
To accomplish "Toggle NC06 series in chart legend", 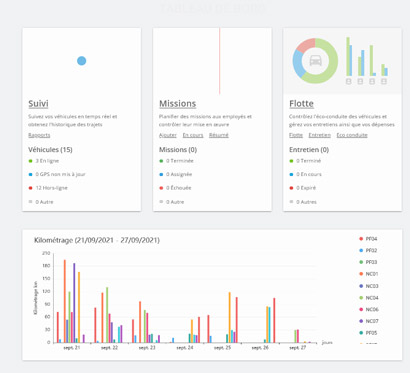I will click(369, 309).
